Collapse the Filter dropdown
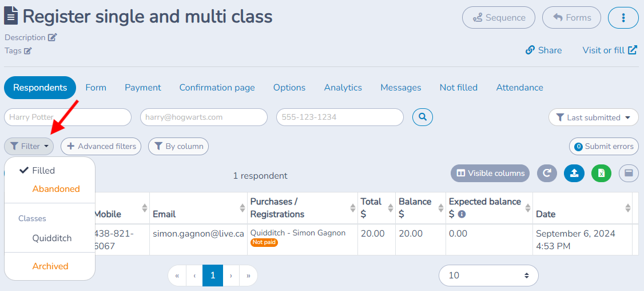This screenshot has height=291, width=644. point(29,146)
